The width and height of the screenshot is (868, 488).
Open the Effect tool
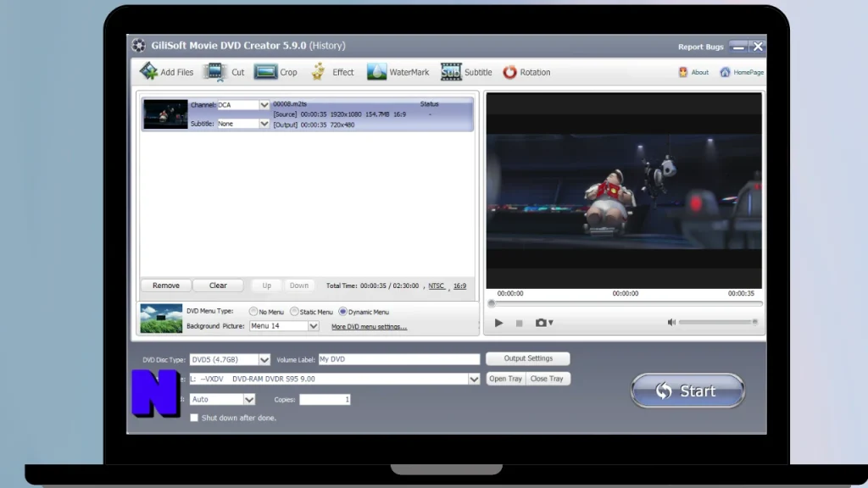(332, 72)
